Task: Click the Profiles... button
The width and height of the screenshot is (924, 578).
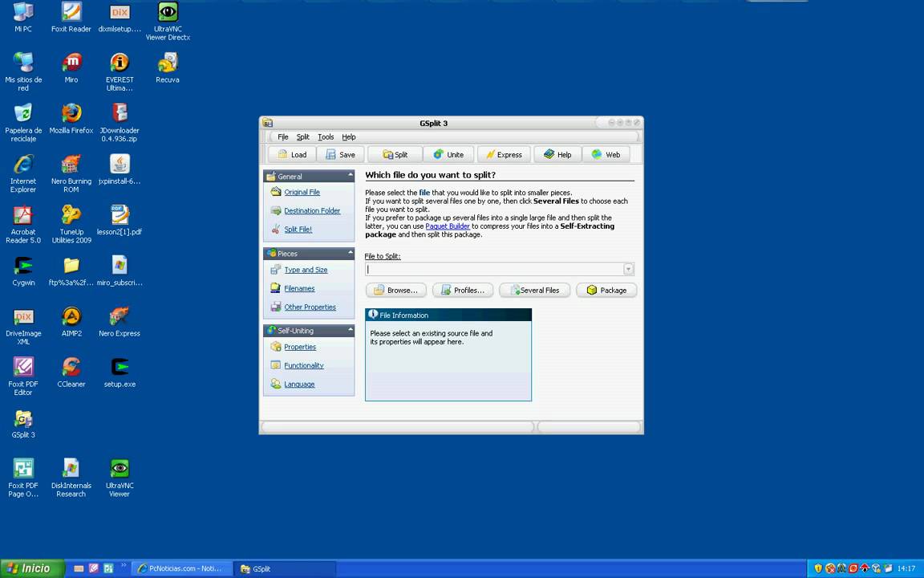Action: 463,290
